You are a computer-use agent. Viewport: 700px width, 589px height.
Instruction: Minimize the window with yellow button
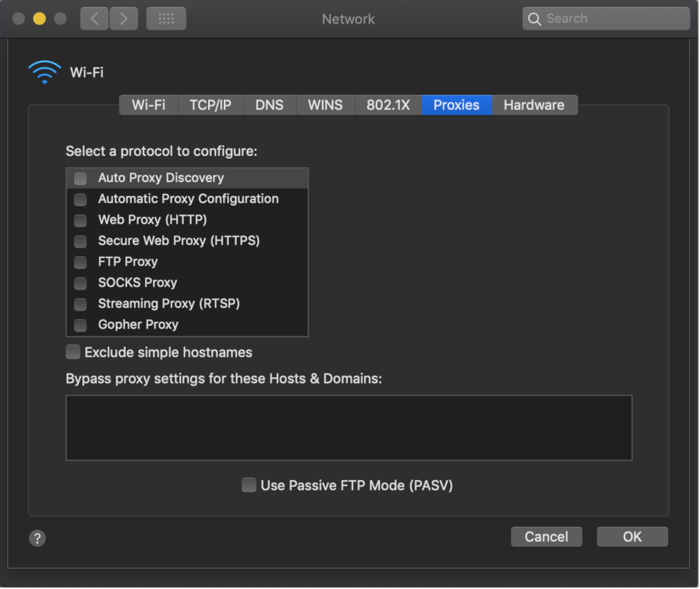39,19
